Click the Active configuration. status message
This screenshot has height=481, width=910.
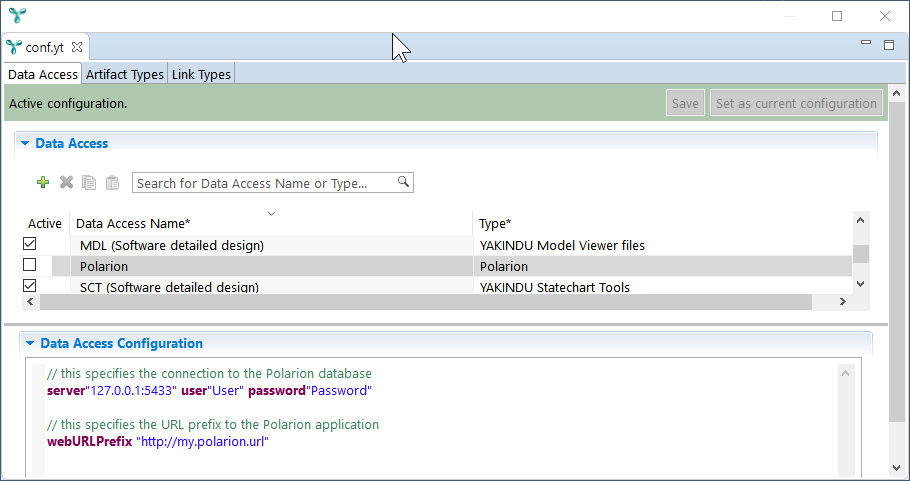[x=68, y=104]
